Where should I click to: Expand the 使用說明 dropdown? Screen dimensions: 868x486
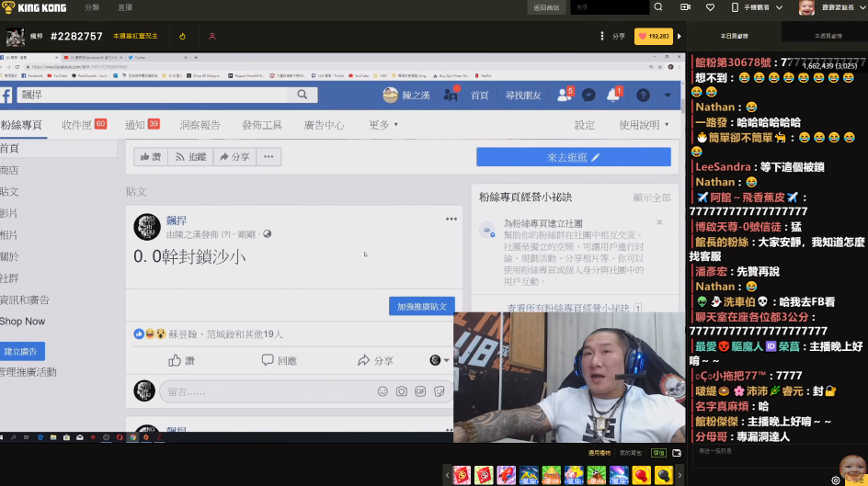(644, 125)
